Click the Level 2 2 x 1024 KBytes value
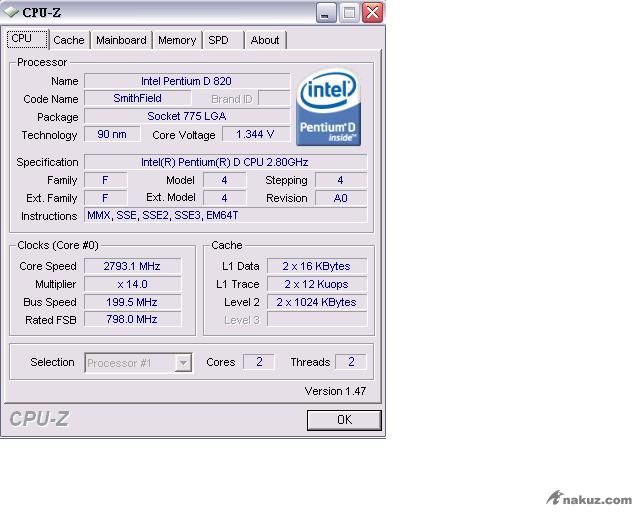The image size is (640, 512). click(x=317, y=302)
